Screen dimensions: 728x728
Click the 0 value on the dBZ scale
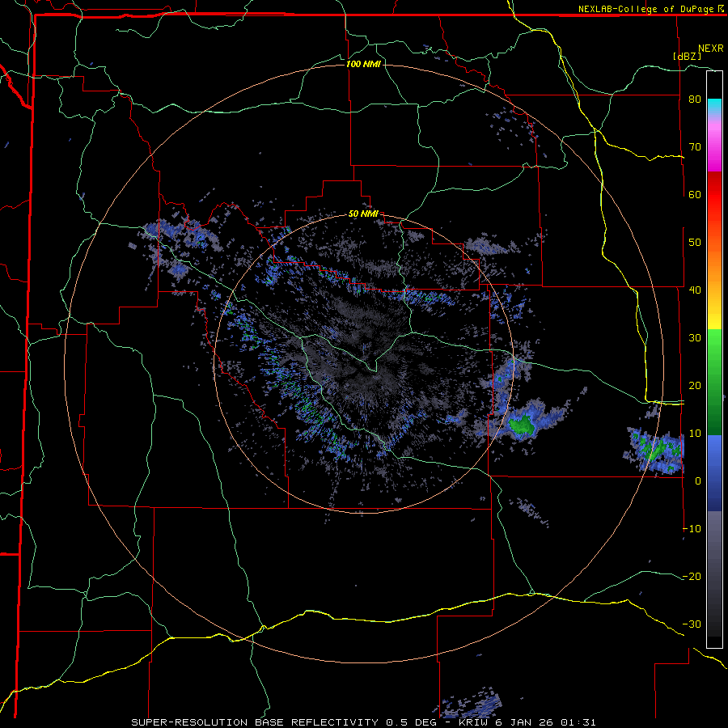pos(698,481)
